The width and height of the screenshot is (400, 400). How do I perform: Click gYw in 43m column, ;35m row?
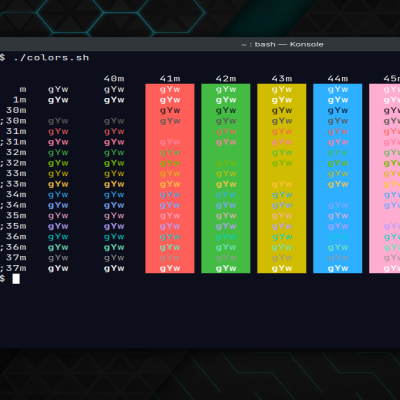[282, 226]
